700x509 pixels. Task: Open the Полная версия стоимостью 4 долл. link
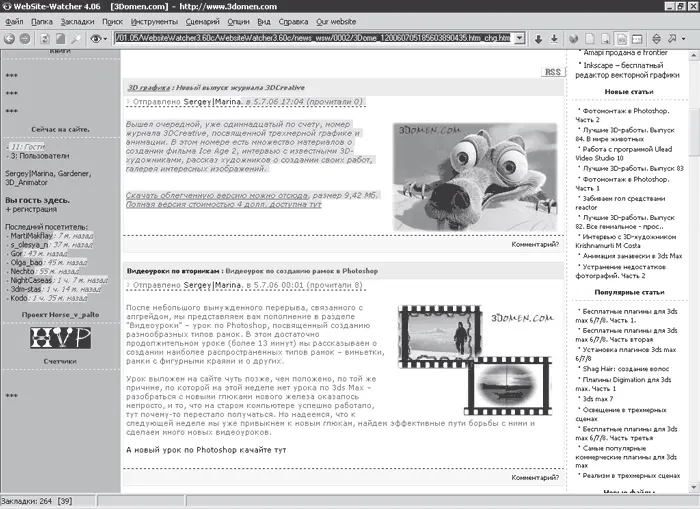pyautogui.click(x=224, y=204)
